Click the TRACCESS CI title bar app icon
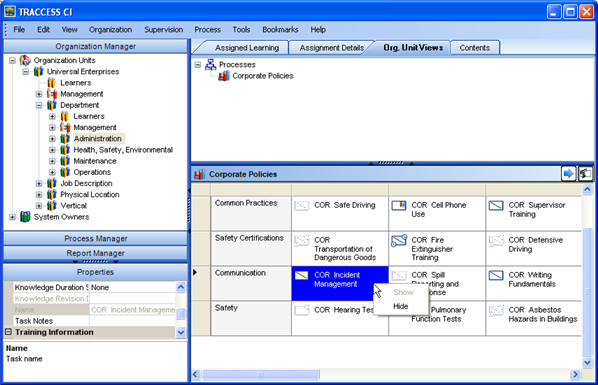Image resolution: width=598 pixels, height=385 pixels. click(x=10, y=12)
